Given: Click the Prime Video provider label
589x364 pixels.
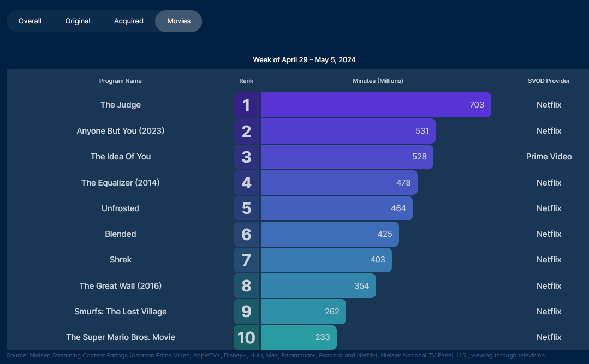Looking at the screenshot, I should point(549,157).
